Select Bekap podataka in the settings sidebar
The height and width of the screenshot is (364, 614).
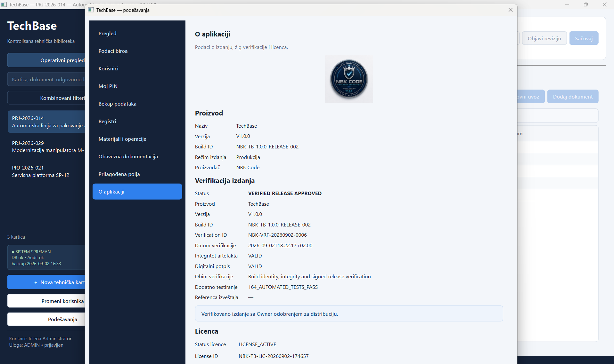[x=137, y=104]
